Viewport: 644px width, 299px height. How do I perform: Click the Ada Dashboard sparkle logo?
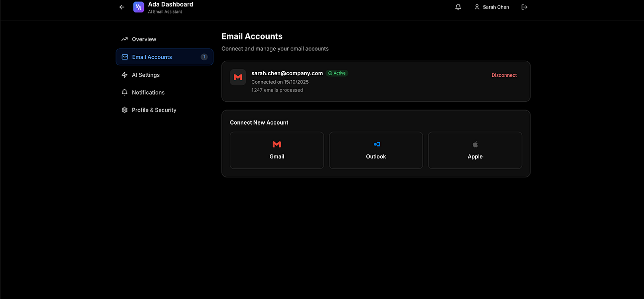[139, 7]
